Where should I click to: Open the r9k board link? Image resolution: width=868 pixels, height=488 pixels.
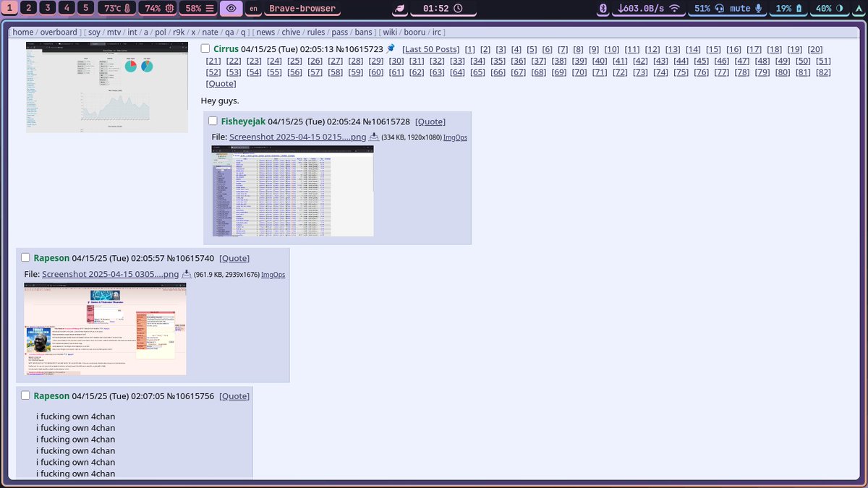[179, 33]
